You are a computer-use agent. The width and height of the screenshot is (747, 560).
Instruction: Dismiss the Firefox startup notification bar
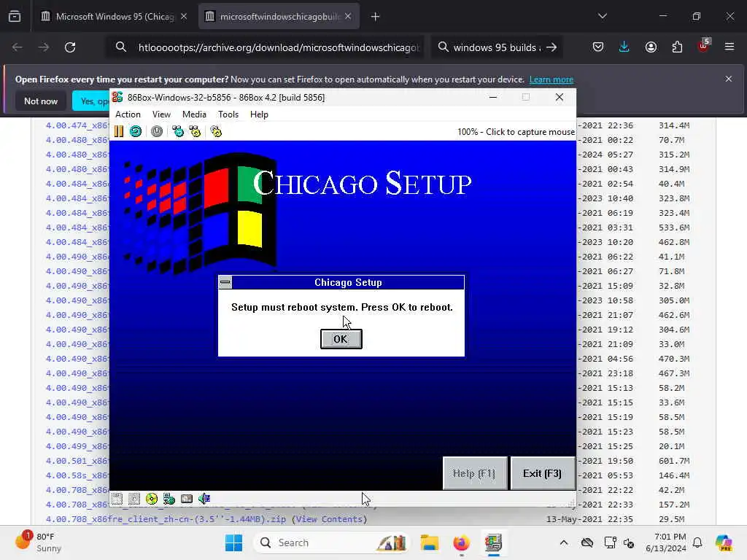(729, 79)
